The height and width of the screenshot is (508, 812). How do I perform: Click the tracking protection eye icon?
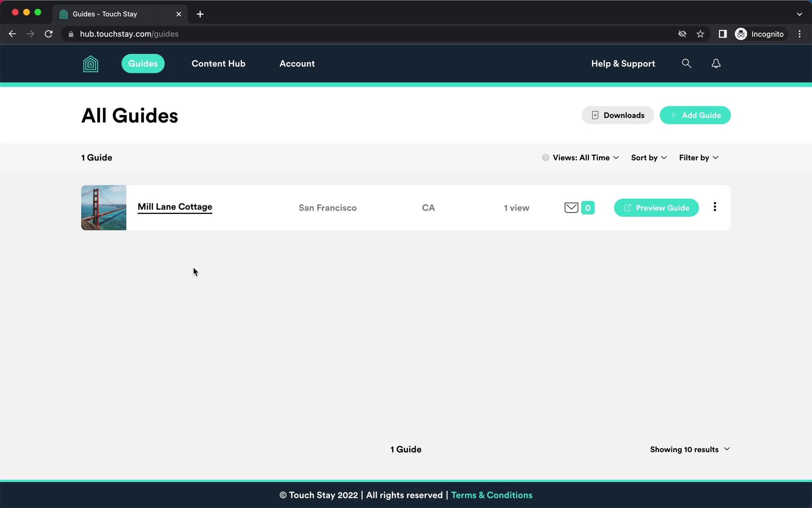point(682,34)
